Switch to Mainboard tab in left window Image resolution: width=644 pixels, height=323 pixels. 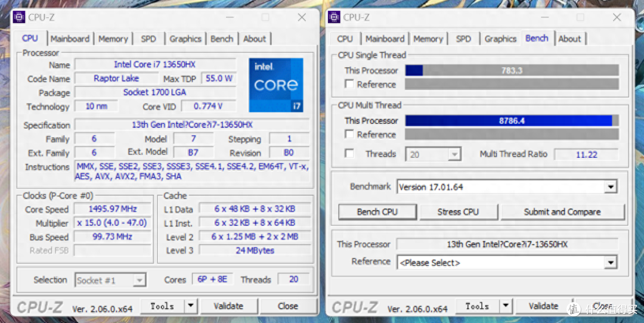70,39
